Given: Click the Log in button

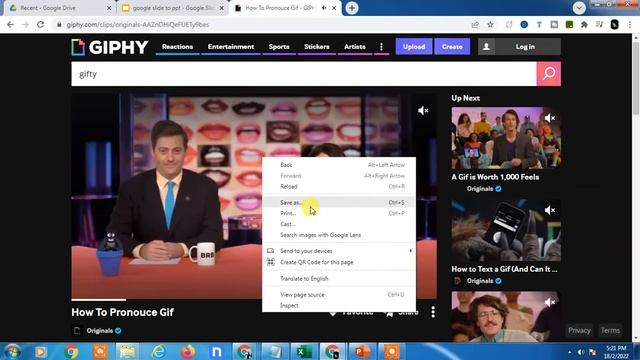Looking at the screenshot, I should point(525,47).
